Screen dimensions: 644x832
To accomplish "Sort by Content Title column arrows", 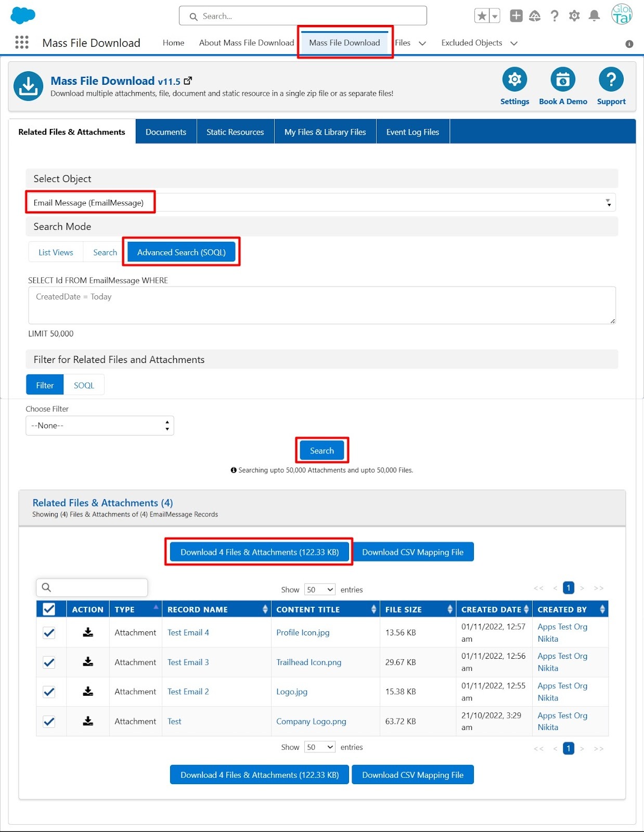I will click(x=373, y=609).
